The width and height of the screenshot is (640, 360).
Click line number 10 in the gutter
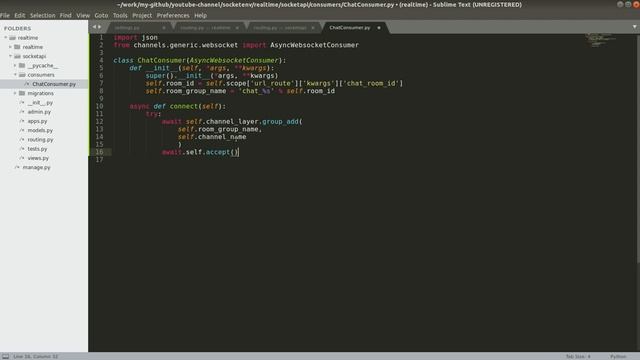pos(99,106)
